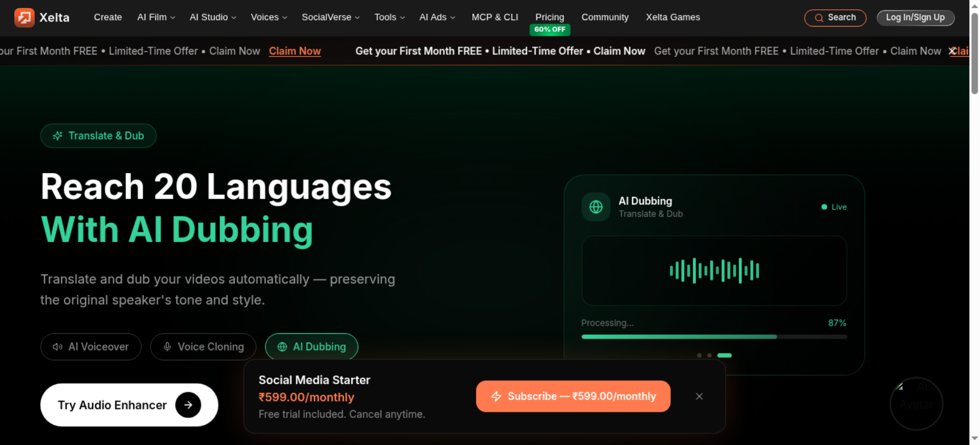Open the Voices dropdown
980x445 pixels.
pyautogui.click(x=269, y=17)
